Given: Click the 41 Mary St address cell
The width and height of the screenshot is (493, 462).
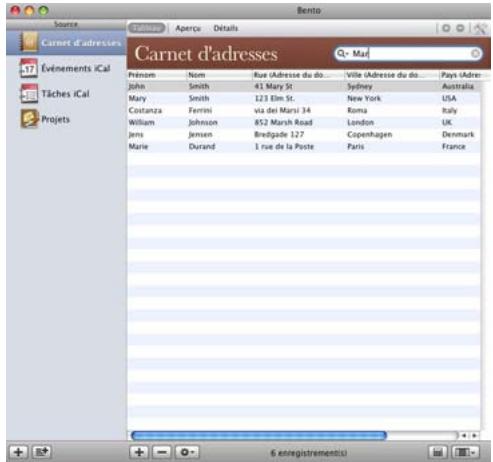Looking at the screenshot, I should (273, 86).
